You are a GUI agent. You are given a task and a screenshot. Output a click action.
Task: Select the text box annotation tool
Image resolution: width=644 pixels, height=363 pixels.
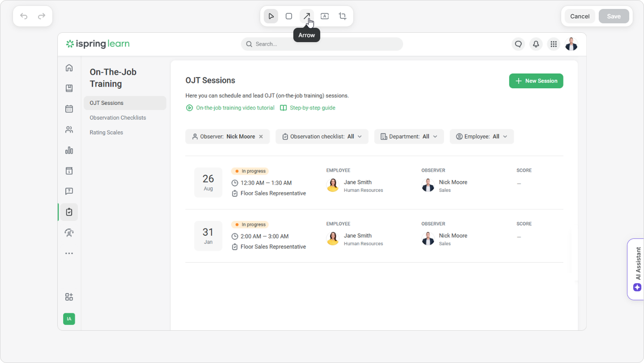point(325,16)
